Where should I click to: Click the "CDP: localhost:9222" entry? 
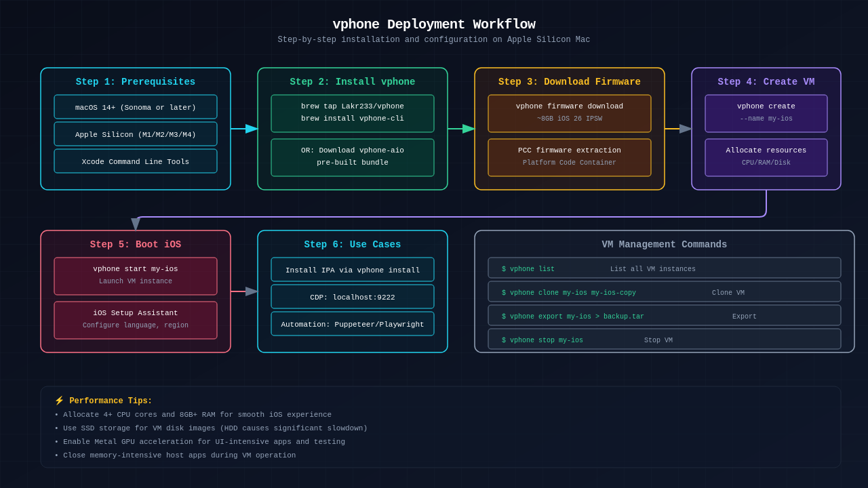pyautogui.click(x=353, y=297)
